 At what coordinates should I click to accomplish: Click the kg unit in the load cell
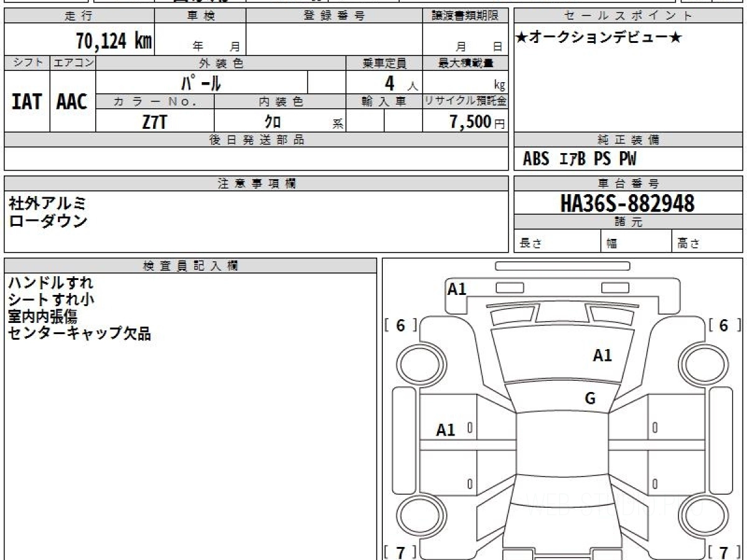pos(499,86)
